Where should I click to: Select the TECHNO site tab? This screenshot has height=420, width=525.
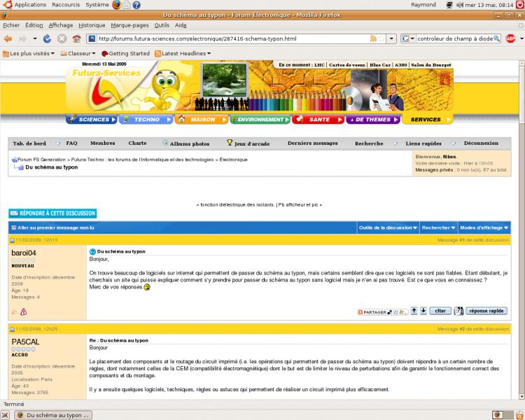146,119
